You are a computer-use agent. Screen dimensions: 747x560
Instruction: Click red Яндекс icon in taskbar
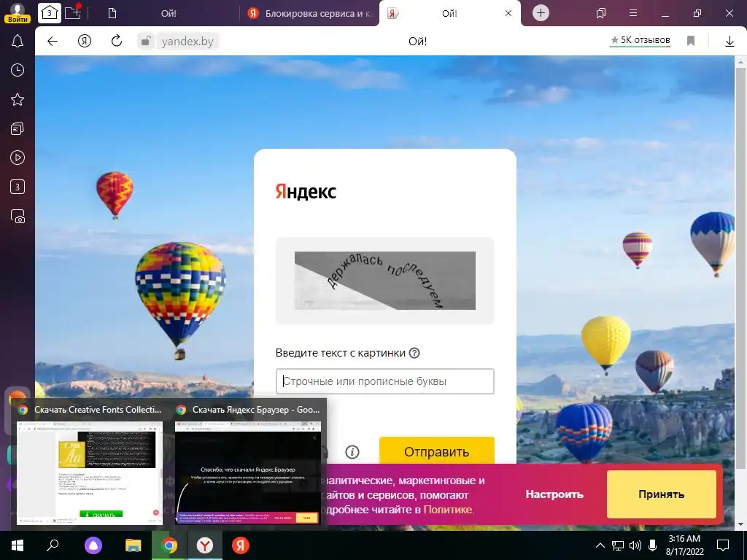[x=241, y=545]
